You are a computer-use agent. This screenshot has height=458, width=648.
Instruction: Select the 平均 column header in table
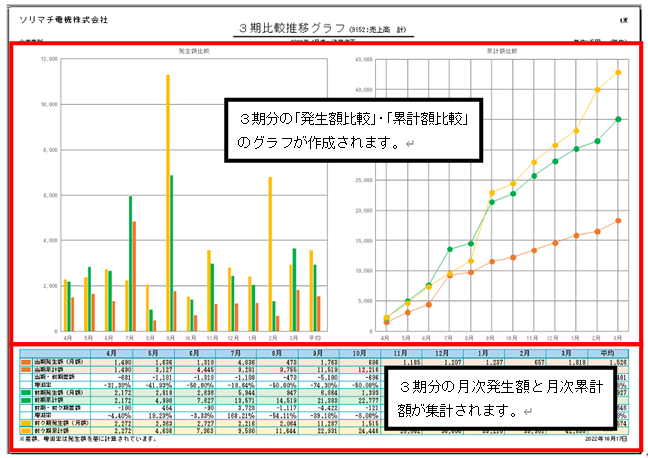click(x=608, y=353)
